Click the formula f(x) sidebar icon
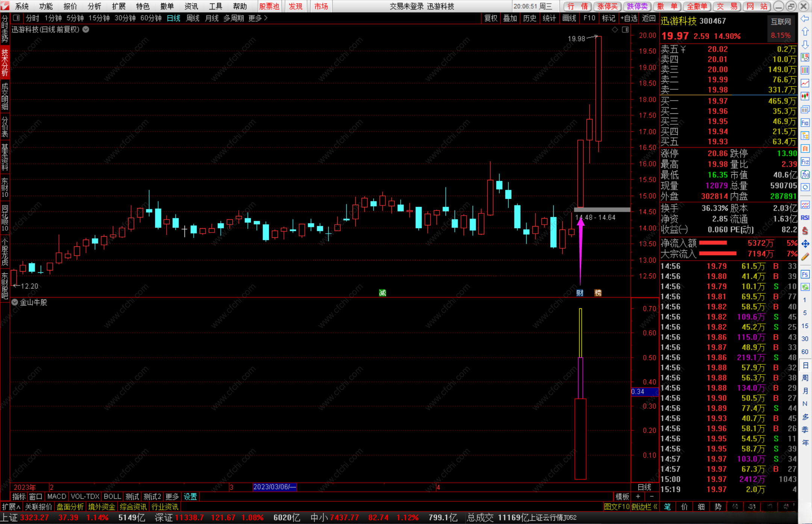This screenshot has height=524, width=812. pyautogui.click(x=805, y=174)
